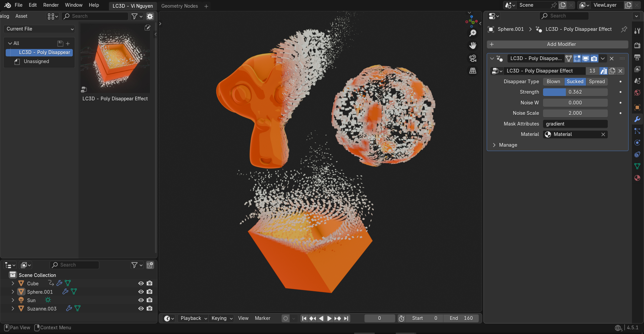
Task: Open the modifier extras dropdown arrow
Action: [603, 58]
